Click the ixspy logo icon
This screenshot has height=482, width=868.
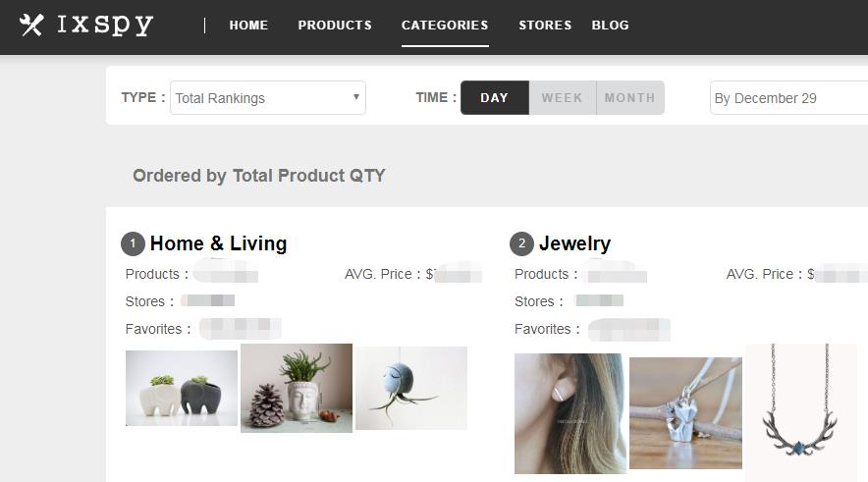tap(31, 25)
